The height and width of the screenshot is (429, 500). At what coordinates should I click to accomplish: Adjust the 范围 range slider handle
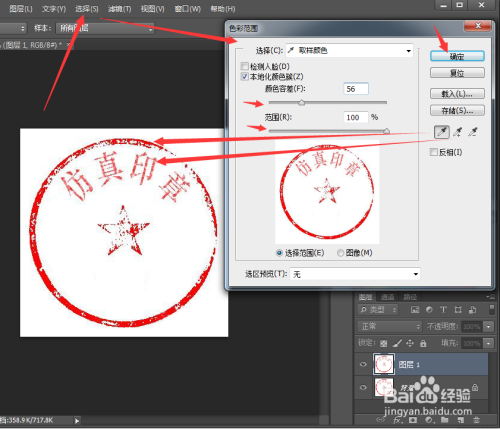pyautogui.click(x=386, y=131)
